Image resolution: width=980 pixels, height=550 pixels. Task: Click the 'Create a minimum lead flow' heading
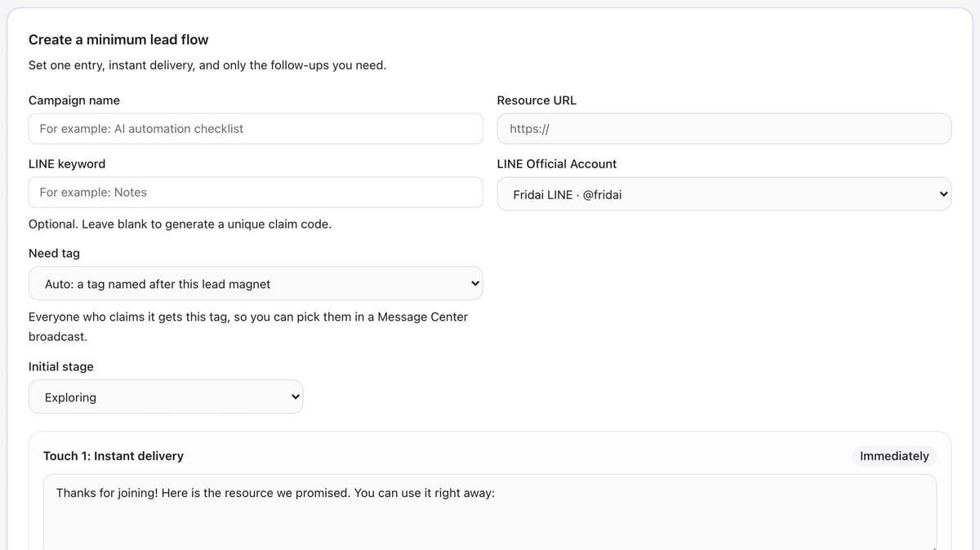118,39
